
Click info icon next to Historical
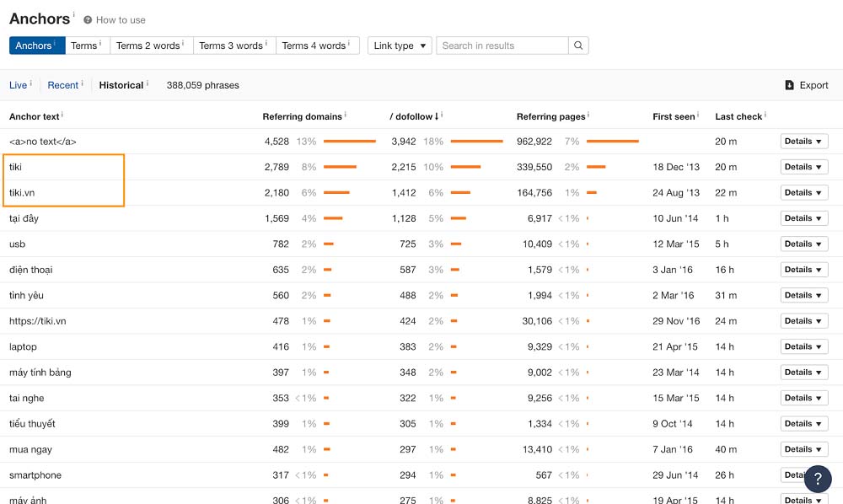(148, 83)
